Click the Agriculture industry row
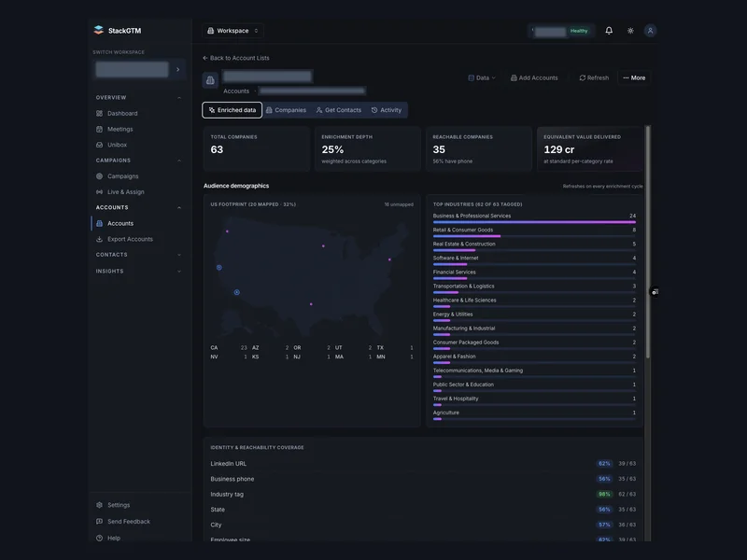This screenshot has height=560, width=747. pyautogui.click(x=534, y=414)
